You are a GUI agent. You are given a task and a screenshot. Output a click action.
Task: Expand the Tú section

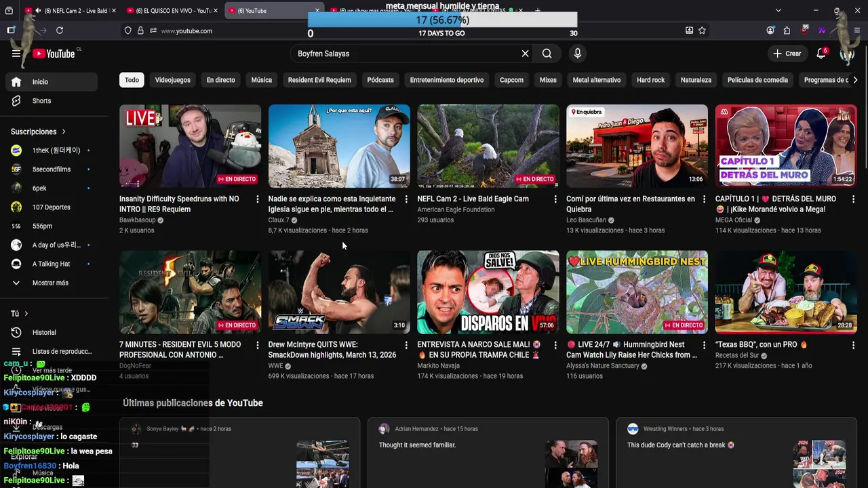20,314
